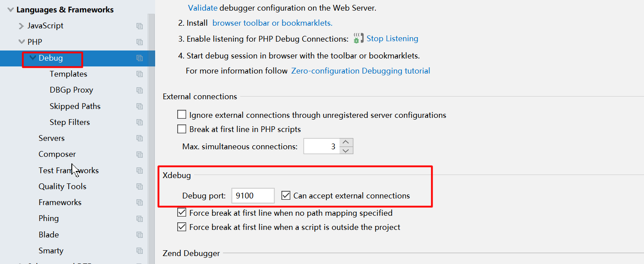
Task: Uncheck Can accept external connections
Action: tap(286, 195)
